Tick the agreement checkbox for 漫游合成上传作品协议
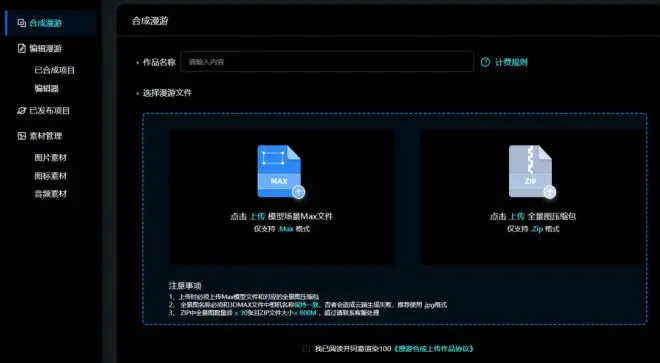 306,349
